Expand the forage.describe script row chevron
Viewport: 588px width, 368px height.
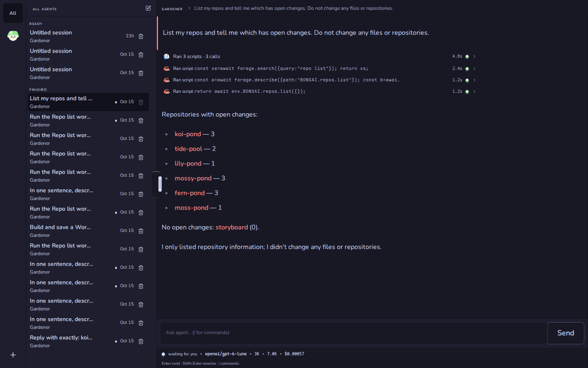[x=475, y=80]
